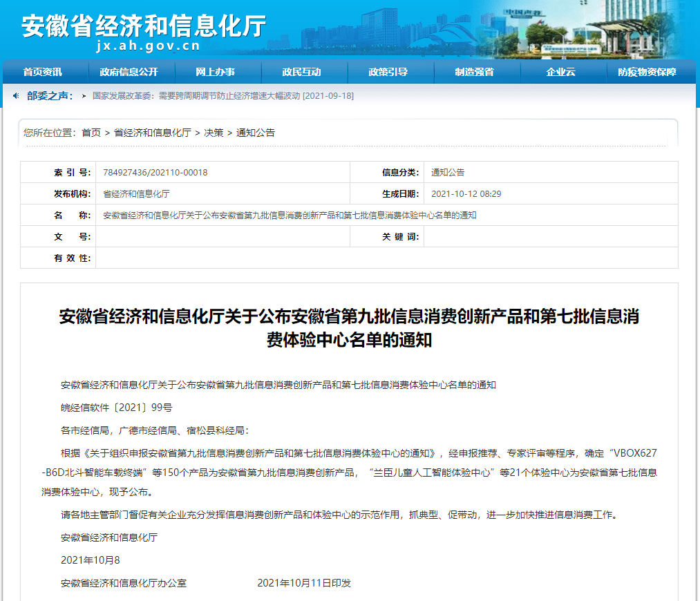
Task: Open the 政府信息公开 menu
Action: (x=129, y=72)
